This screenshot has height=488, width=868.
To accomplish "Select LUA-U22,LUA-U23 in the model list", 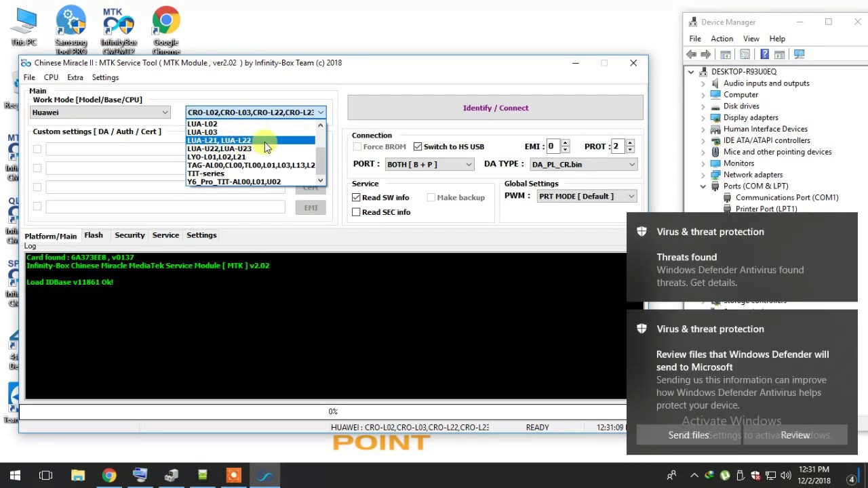I will click(251, 148).
